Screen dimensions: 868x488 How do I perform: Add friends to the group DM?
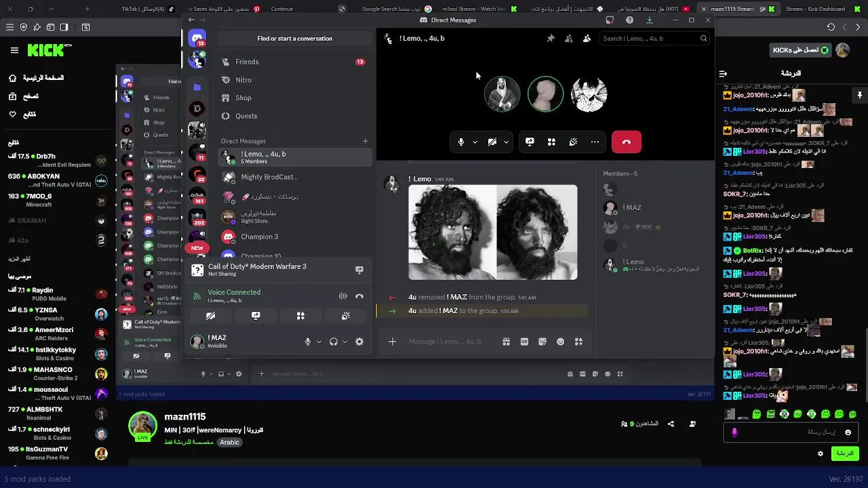pyautogui.click(x=569, y=39)
